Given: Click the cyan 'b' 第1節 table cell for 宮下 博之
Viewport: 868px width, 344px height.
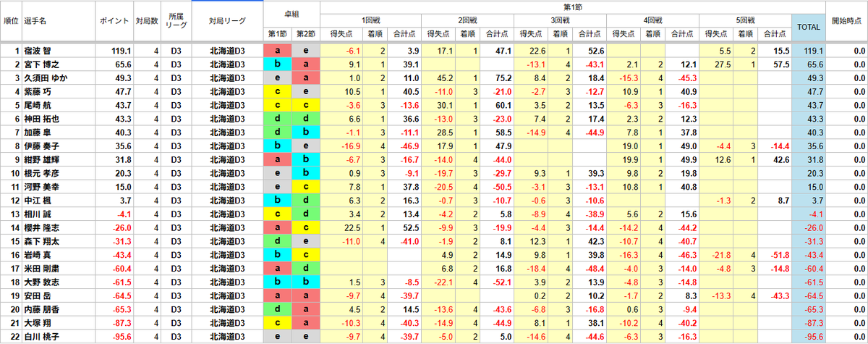Looking at the screenshot, I should click(x=278, y=64).
